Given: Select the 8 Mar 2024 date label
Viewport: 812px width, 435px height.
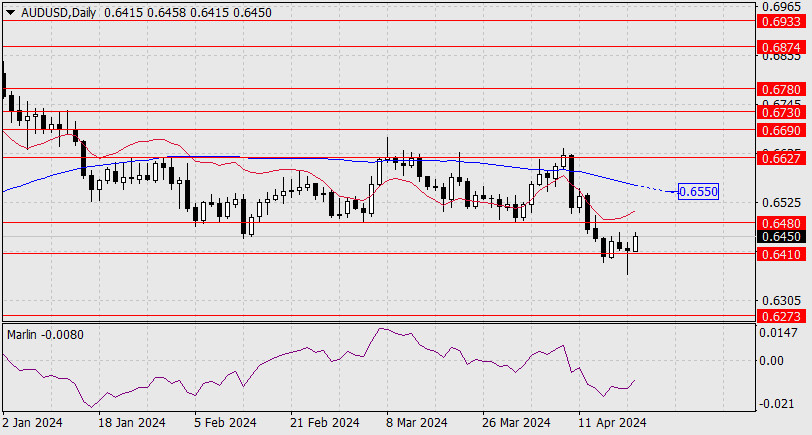Looking at the screenshot, I should tap(416, 423).
